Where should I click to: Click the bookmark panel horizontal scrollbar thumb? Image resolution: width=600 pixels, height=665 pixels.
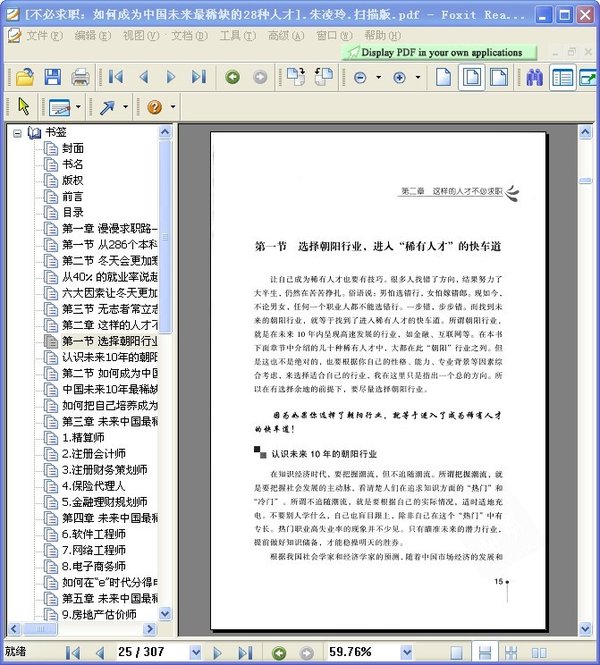pos(41,629)
